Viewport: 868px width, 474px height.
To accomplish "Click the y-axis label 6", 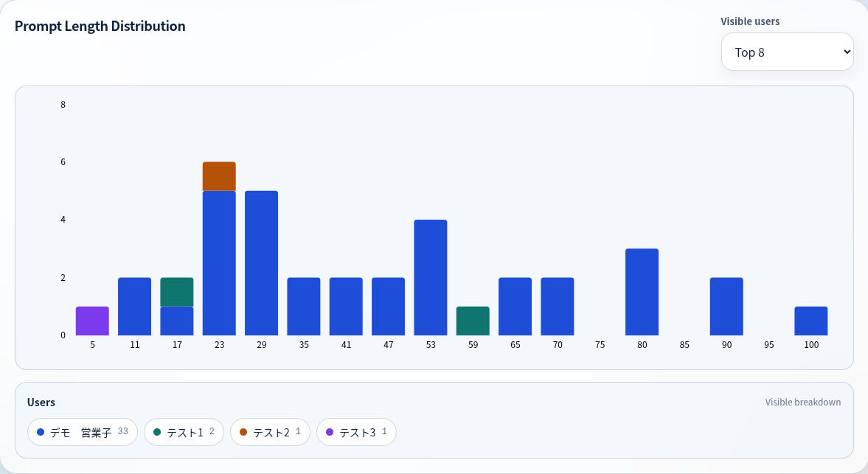I will tap(63, 162).
